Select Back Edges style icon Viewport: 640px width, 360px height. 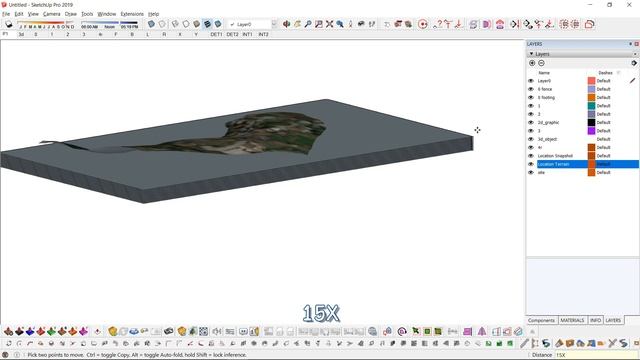[162, 24]
